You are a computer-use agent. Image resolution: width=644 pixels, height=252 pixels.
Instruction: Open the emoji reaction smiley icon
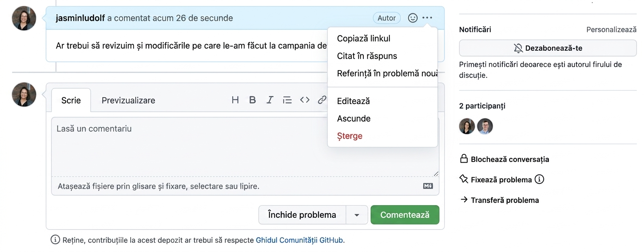pos(413,18)
